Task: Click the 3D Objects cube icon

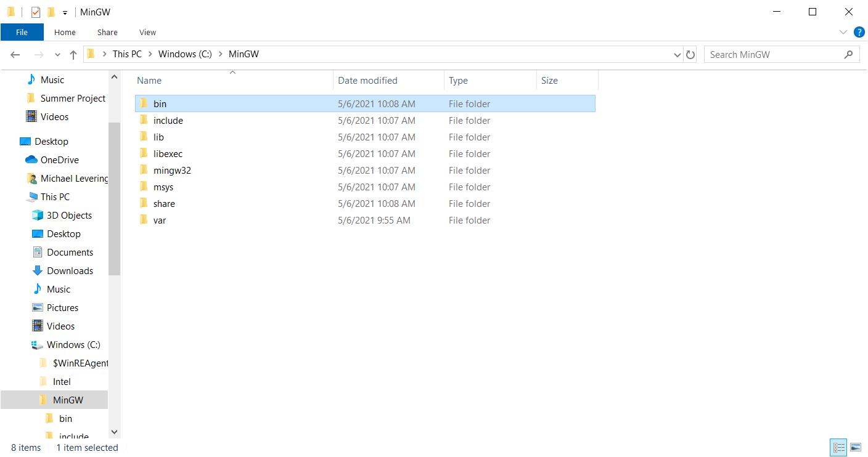Action: [37, 215]
